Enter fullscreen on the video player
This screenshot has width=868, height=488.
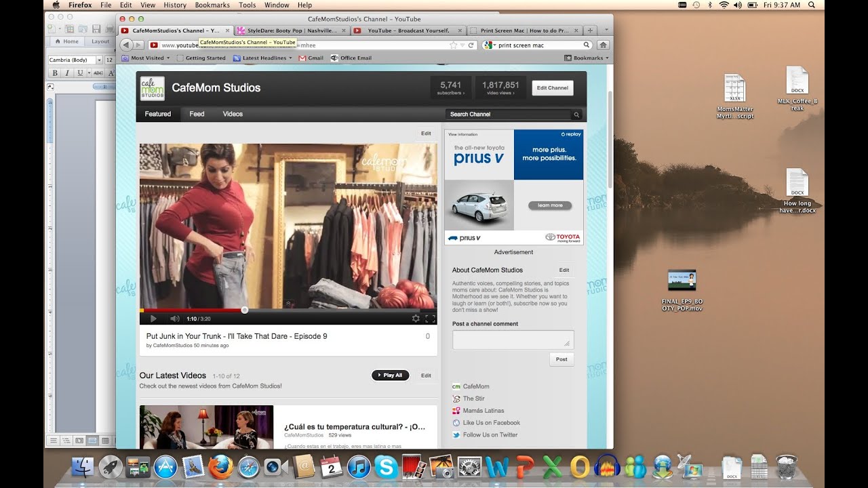pyautogui.click(x=430, y=318)
